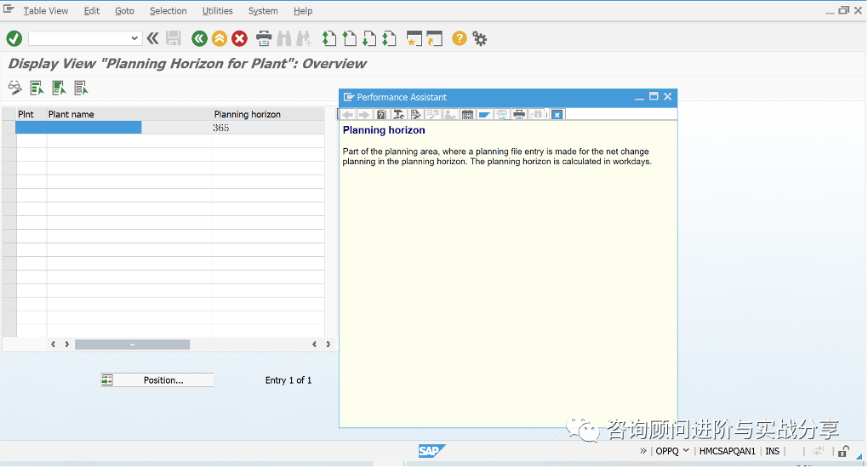Click the greyed person icon in Performance Assistant
868x468 pixels.
point(451,115)
